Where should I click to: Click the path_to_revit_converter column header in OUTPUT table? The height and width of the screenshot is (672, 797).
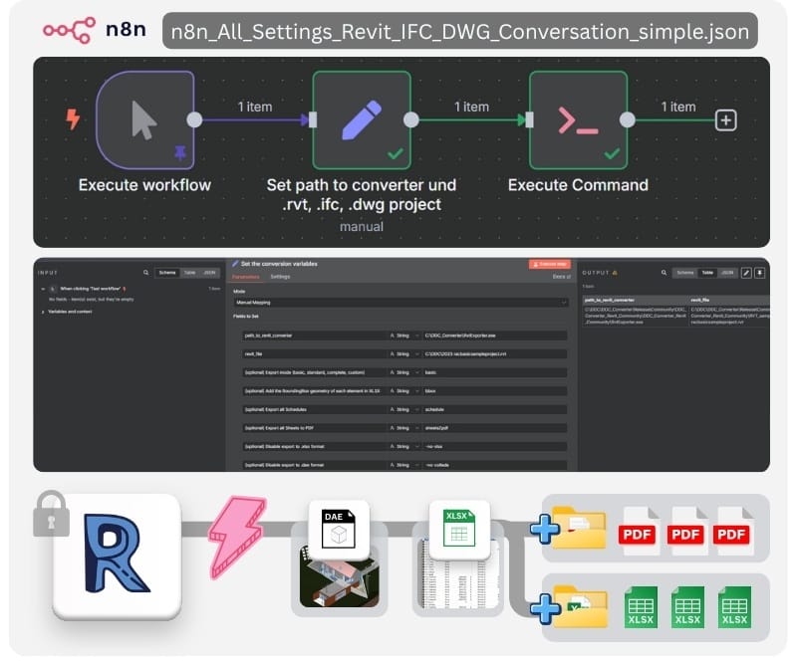pos(636,301)
